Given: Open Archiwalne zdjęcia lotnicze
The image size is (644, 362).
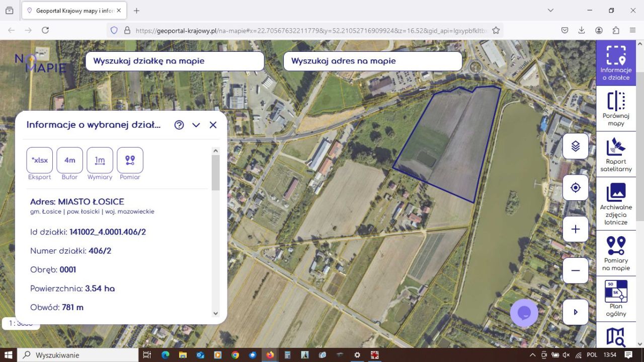Looking at the screenshot, I should [616, 203].
